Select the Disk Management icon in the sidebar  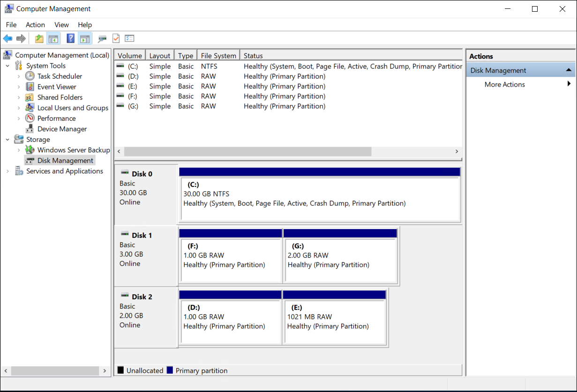click(x=30, y=160)
